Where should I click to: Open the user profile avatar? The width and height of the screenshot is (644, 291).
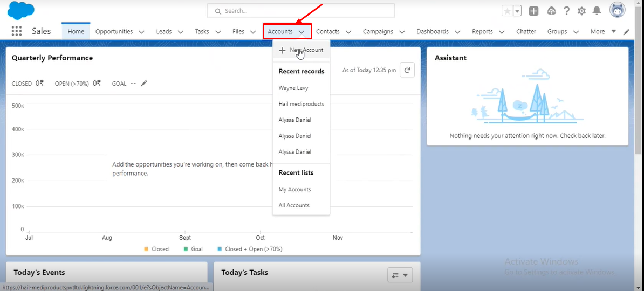pyautogui.click(x=617, y=10)
